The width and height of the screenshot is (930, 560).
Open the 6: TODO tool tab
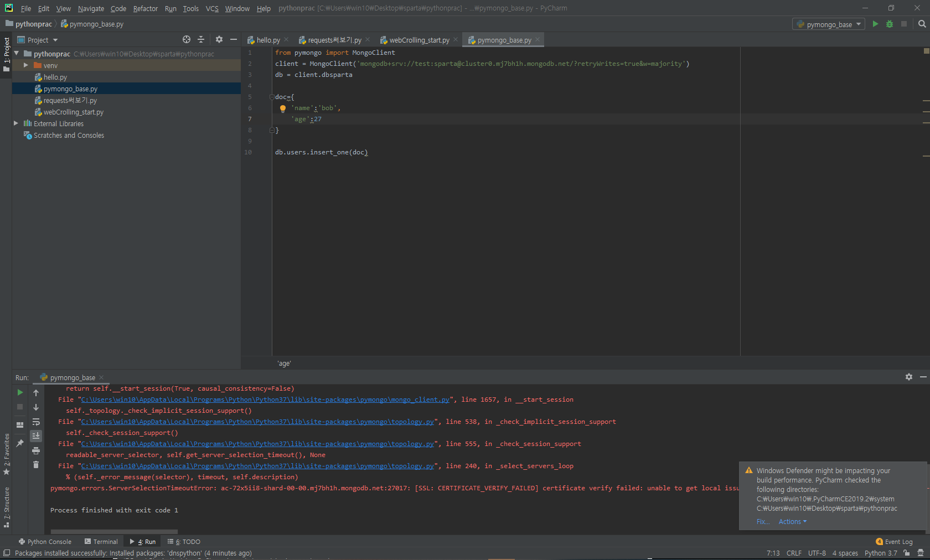pyautogui.click(x=184, y=542)
